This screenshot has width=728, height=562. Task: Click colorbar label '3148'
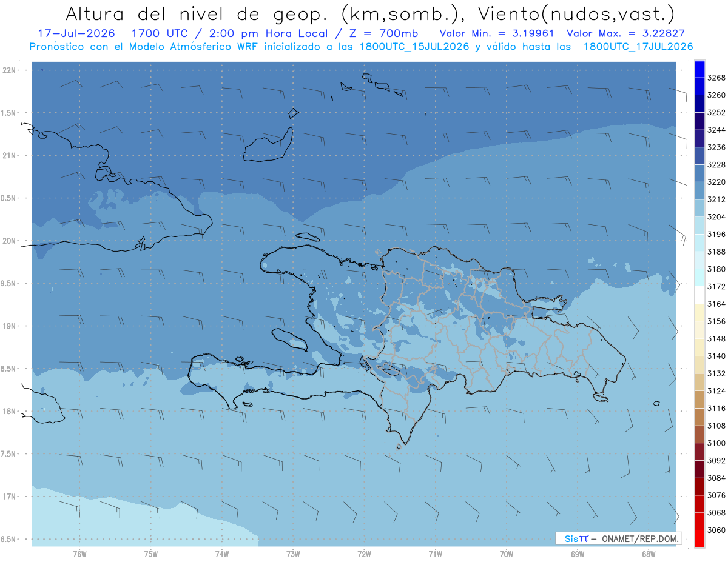(x=716, y=338)
